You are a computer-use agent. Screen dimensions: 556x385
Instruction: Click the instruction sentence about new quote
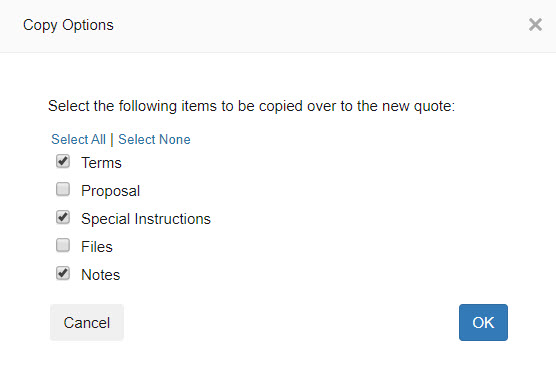pyautogui.click(x=251, y=106)
